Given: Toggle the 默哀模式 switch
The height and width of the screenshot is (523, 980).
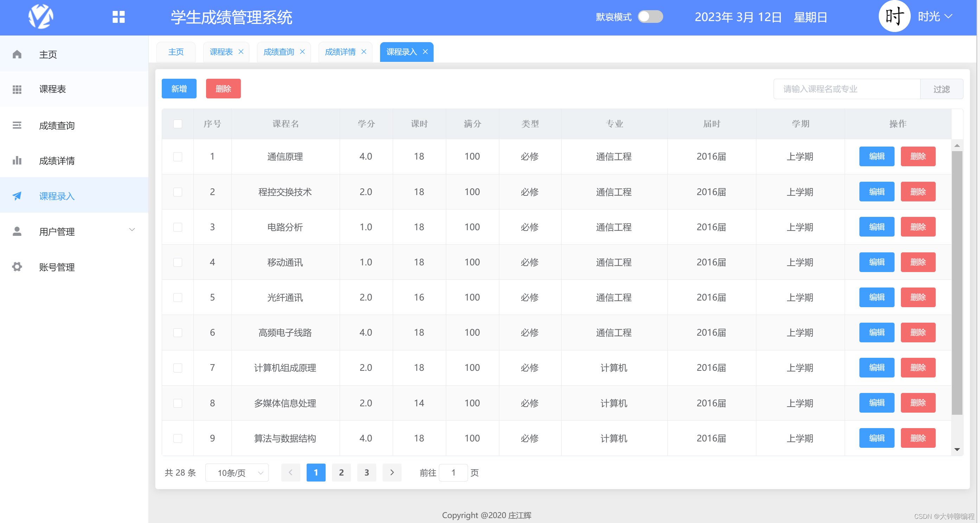Looking at the screenshot, I should point(650,17).
